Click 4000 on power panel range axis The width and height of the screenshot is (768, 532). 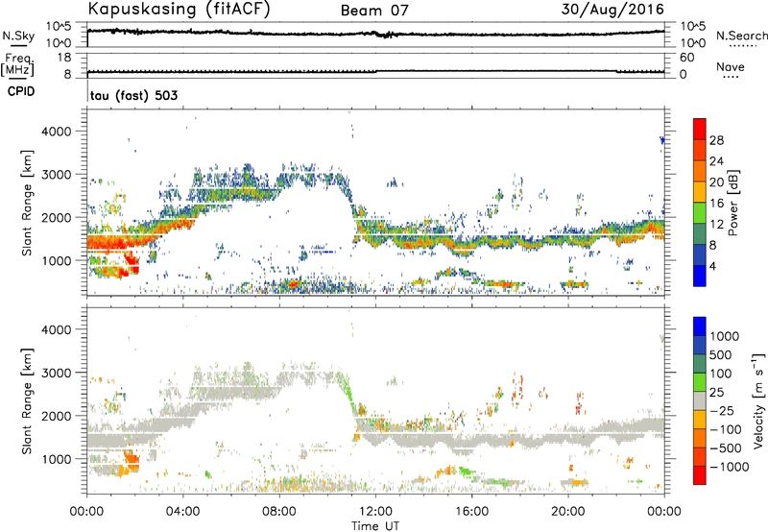coord(56,132)
